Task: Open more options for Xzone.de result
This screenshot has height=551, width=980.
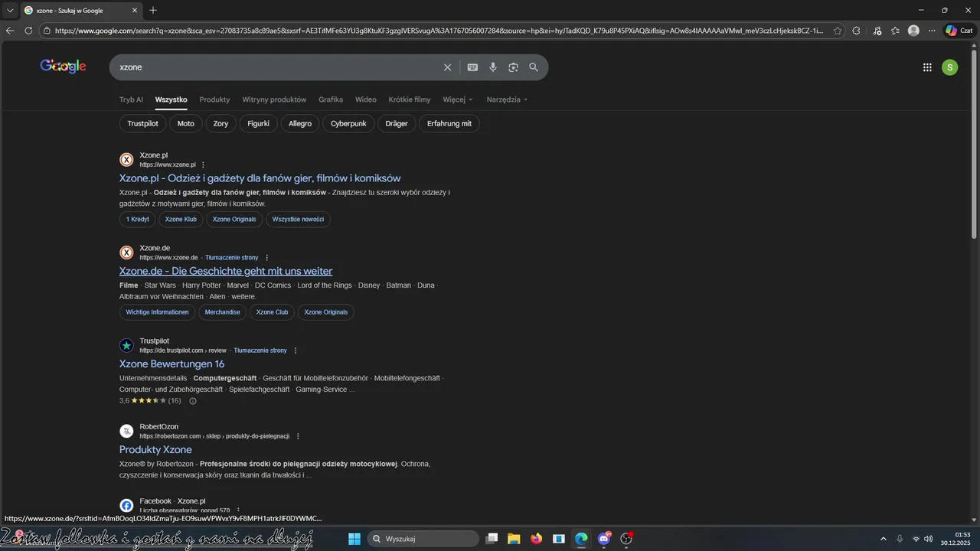Action: click(266, 258)
